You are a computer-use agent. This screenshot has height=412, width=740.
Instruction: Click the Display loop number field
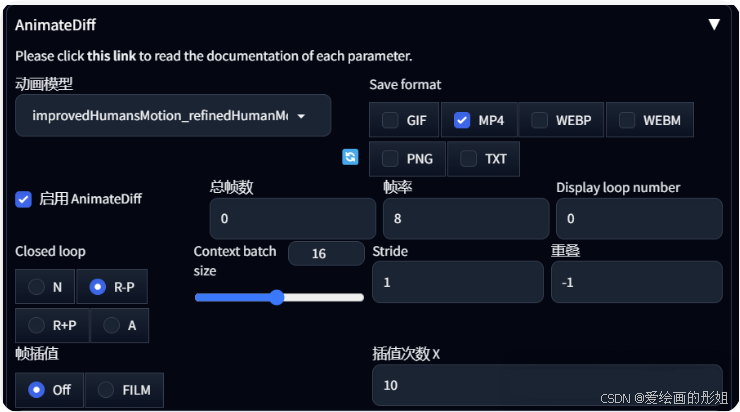click(x=639, y=219)
